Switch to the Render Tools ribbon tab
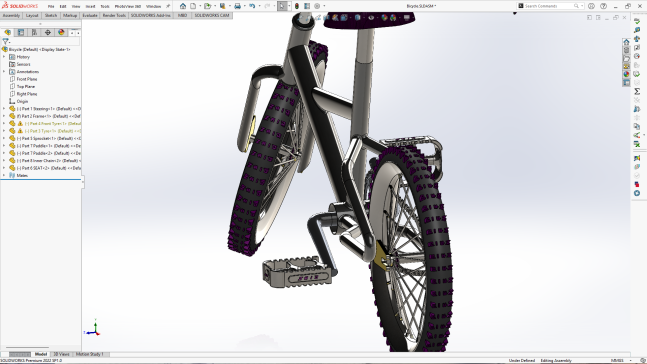Image resolution: width=647 pixels, height=364 pixels. [114, 15]
